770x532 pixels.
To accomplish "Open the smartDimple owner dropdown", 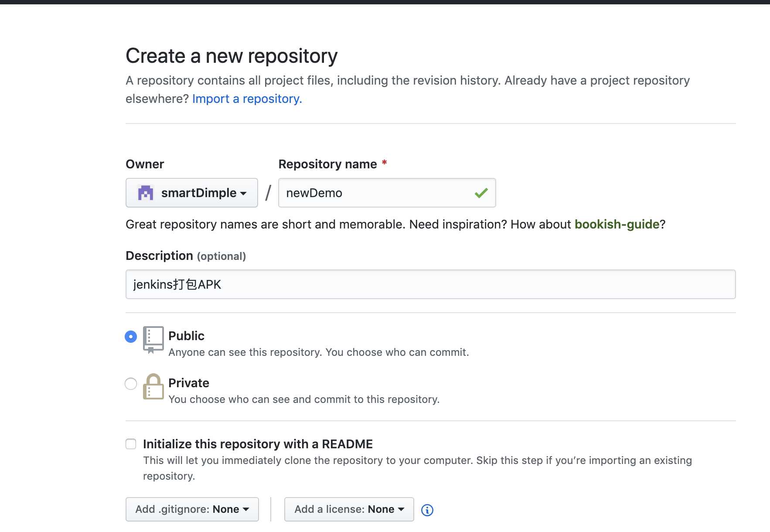I will coord(192,193).
